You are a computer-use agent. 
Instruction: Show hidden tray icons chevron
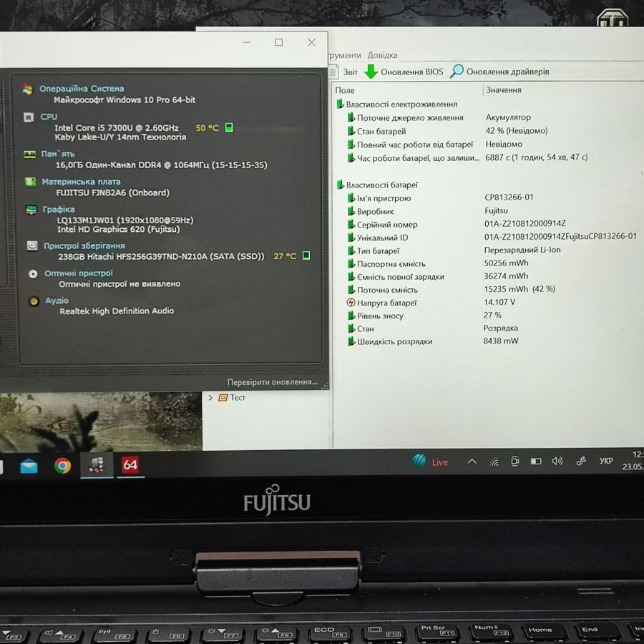[472, 462]
